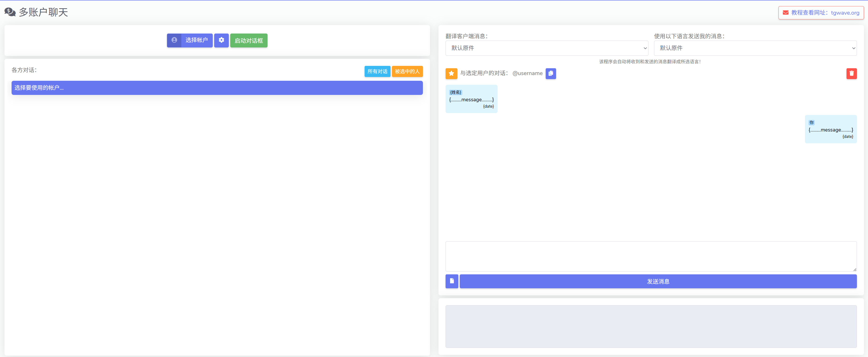Viewport: 868px width, 357px height.
Task: Switch to 被选中的人 filter tab
Action: click(x=407, y=71)
